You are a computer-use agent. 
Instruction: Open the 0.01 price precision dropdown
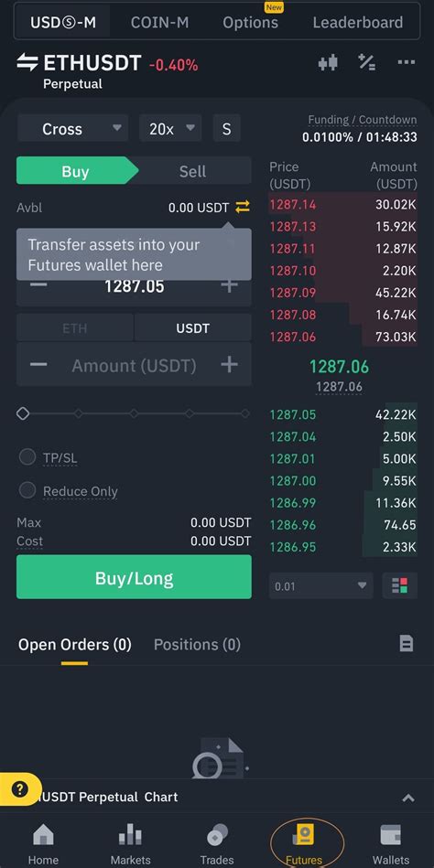pos(321,585)
